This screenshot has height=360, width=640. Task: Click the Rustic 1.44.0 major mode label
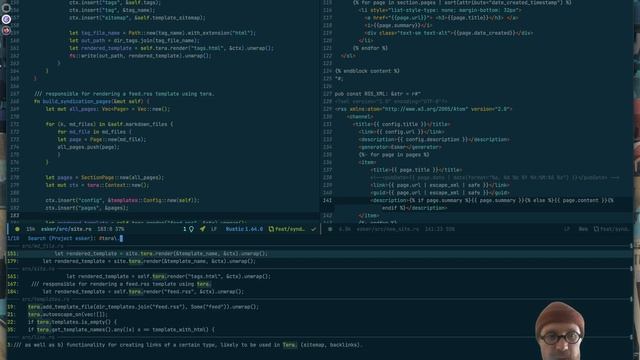coord(244,229)
